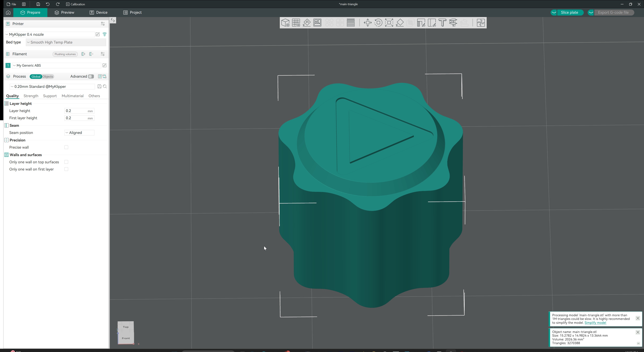
Task: Close the Object name info notification
Action: coord(638,332)
